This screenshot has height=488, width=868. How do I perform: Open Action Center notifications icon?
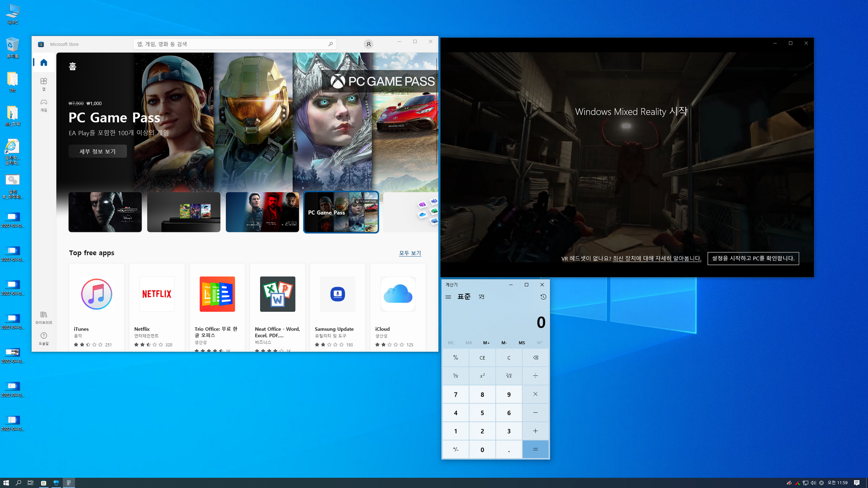click(856, 483)
